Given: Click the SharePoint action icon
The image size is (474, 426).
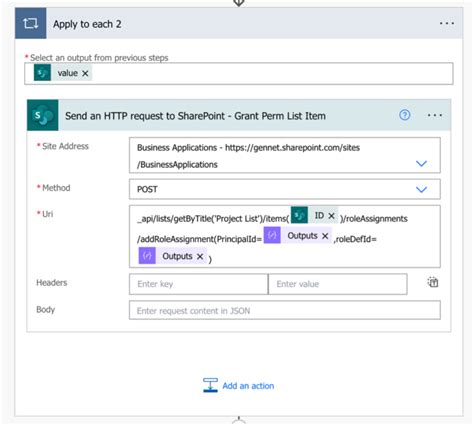Looking at the screenshot, I should [x=43, y=115].
